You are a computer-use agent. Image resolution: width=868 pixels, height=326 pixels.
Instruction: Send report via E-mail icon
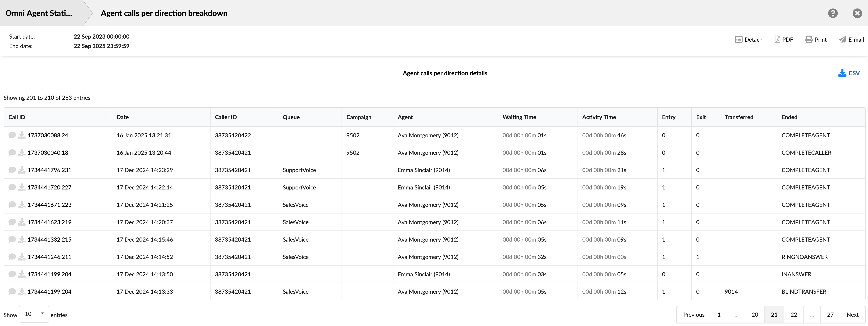coord(842,39)
